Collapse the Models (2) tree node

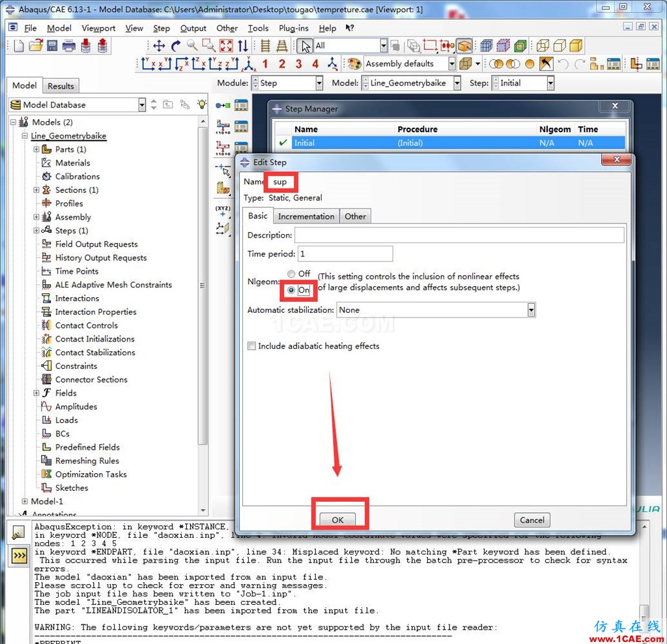click(x=13, y=122)
